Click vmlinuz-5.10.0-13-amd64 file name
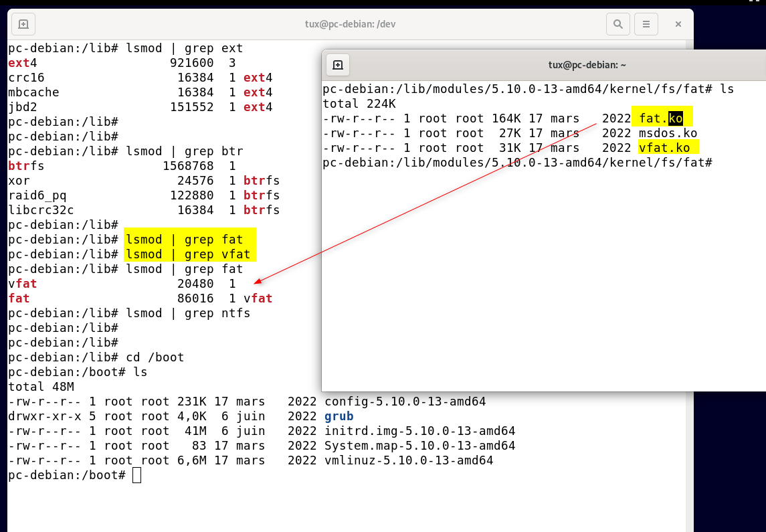This screenshot has height=532, width=766. pyautogui.click(x=409, y=460)
